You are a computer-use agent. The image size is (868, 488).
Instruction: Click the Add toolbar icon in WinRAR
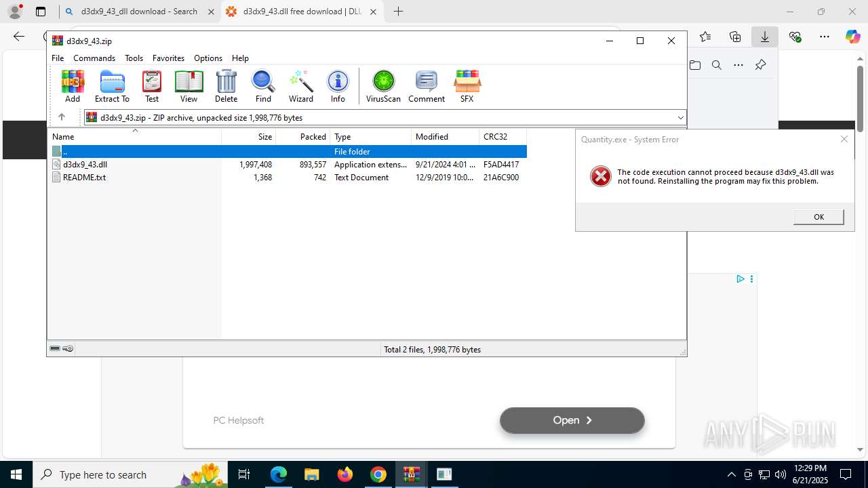pyautogui.click(x=73, y=86)
